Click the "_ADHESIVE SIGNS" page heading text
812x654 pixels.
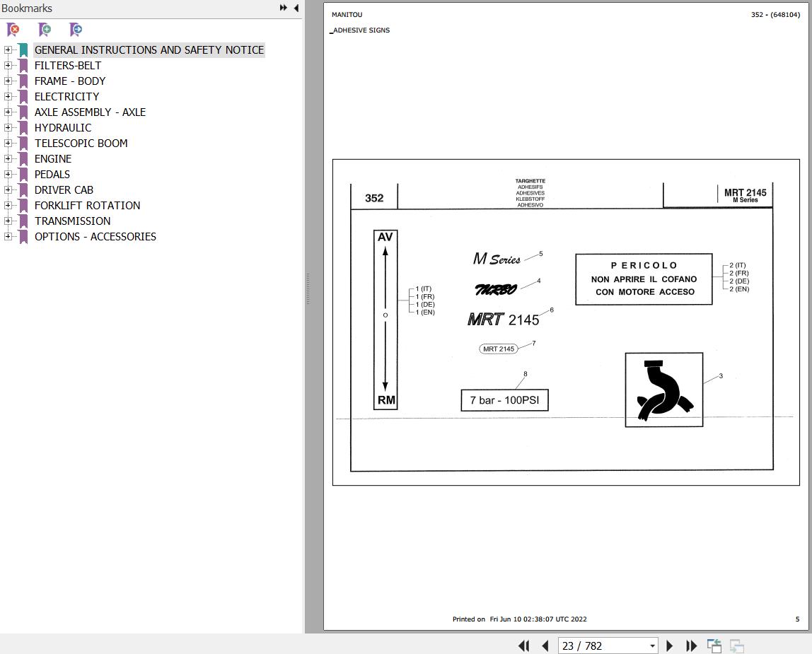pyautogui.click(x=361, y=30)
